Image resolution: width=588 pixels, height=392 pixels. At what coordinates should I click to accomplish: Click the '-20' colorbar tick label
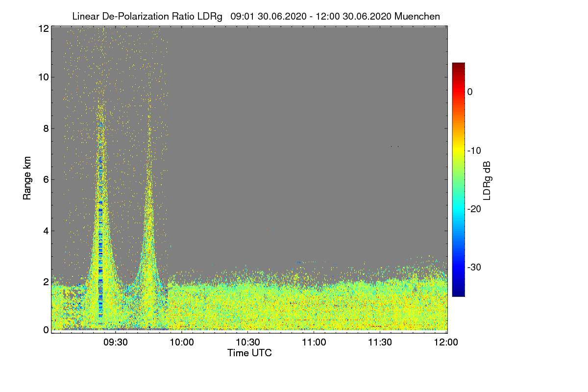click(475, 209)
